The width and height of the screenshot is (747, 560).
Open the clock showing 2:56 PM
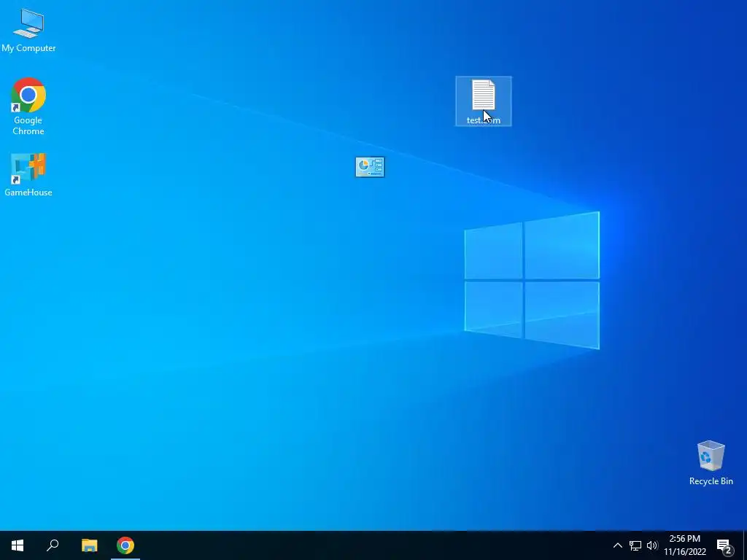(x=684, y=539)
